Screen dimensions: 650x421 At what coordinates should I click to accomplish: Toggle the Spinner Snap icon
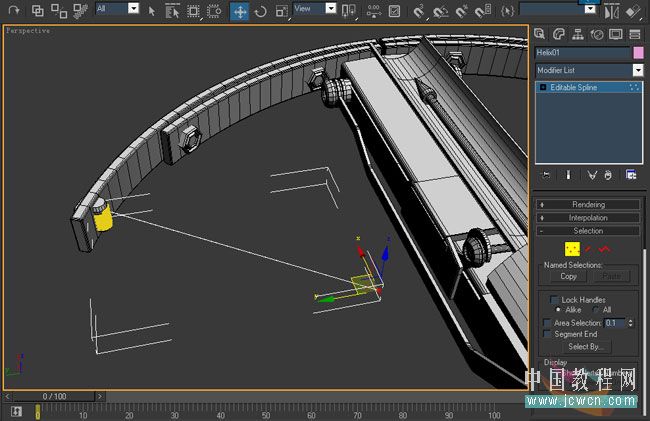(483, 11)
